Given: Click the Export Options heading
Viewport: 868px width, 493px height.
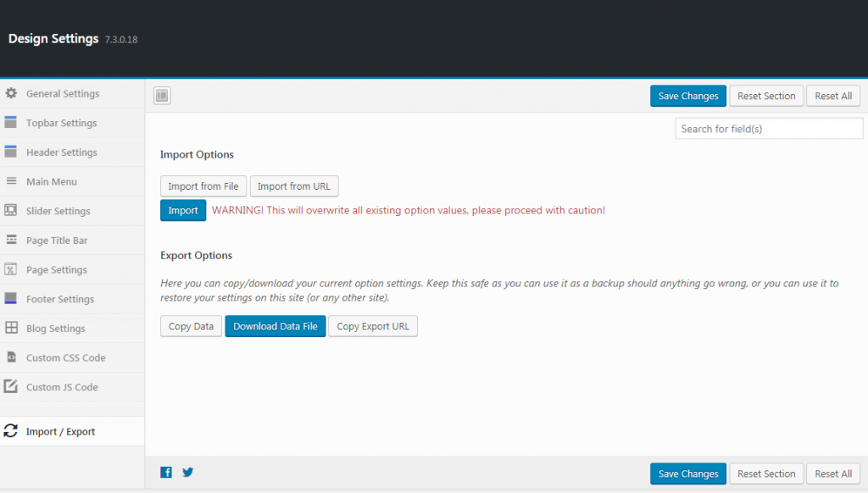Looking at the screenshot, I should pos(197,255).
